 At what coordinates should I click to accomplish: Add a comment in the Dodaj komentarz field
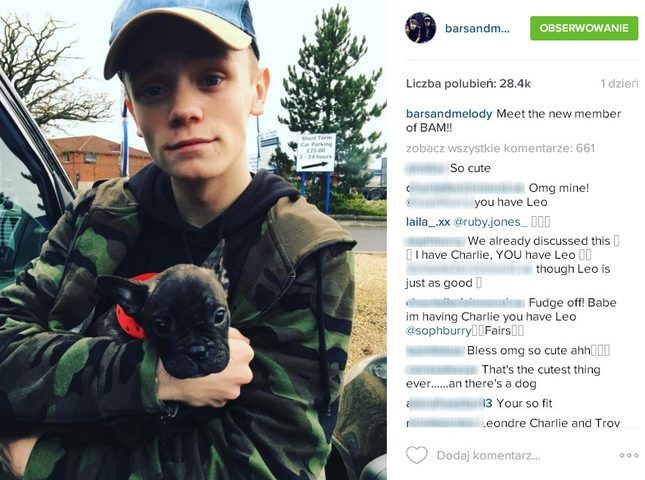(x=488, y=455)
